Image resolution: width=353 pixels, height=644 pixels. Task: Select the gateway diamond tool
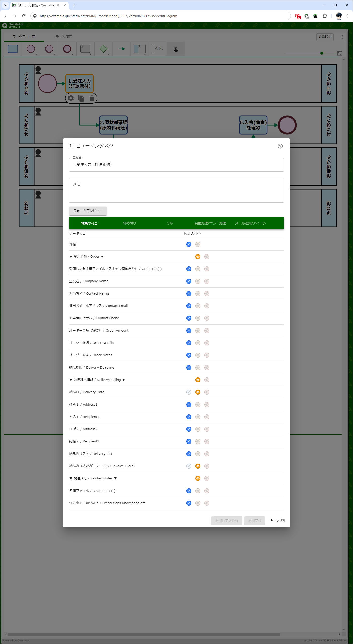(x=103, y=49)
